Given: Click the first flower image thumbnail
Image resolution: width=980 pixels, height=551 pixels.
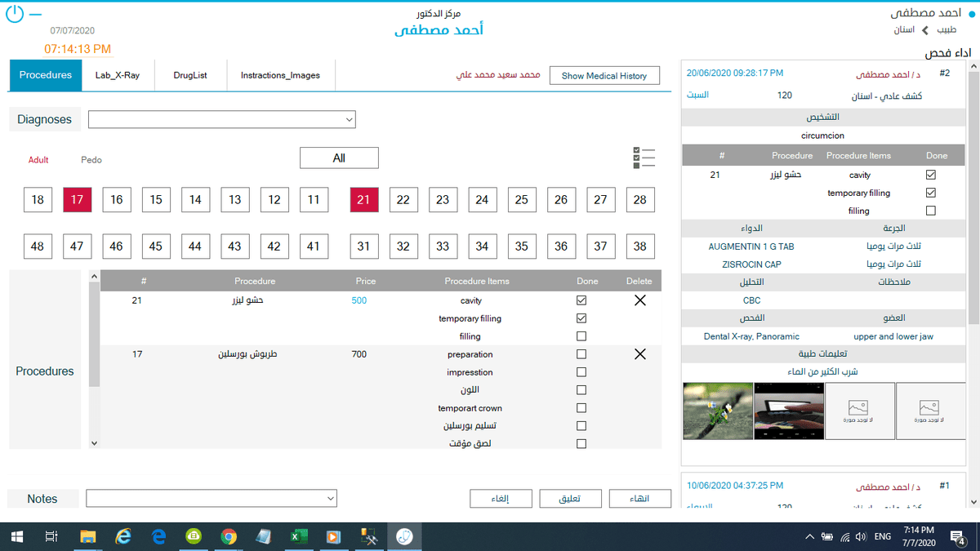Looking at the screenshot, I should pos(717,410).
